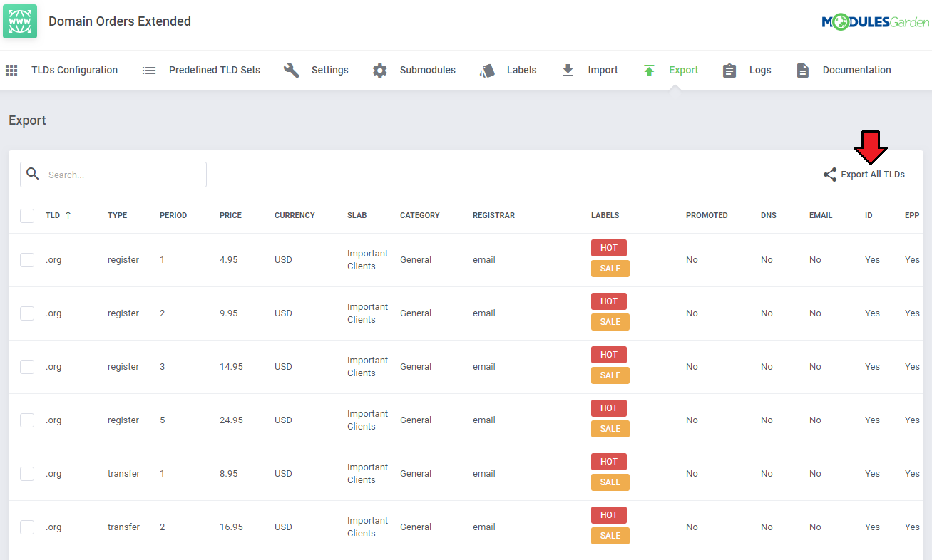Sort by the Type column header
Image resolution: width=932 pixels, height=560 pixels.
117,215
